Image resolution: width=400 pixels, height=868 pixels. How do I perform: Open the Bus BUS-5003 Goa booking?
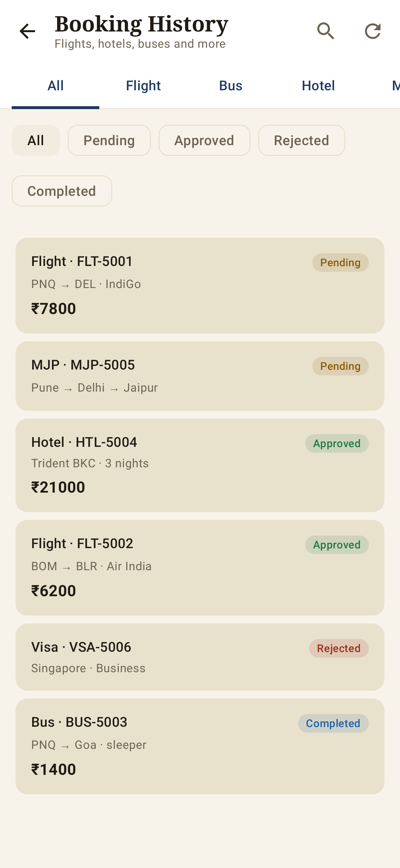point(200,746)
